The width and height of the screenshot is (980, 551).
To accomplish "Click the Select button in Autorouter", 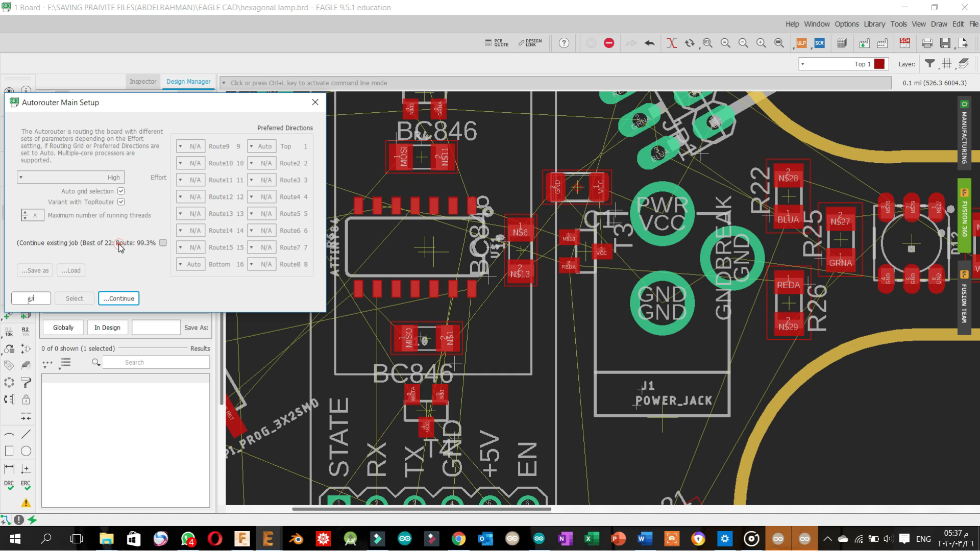I will 75,298.
